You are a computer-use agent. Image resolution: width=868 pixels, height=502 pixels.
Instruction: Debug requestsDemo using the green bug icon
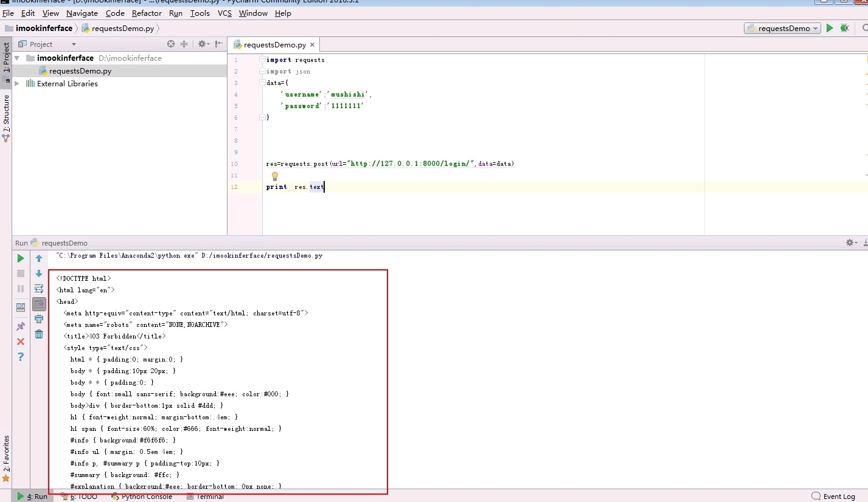[844, 28]
